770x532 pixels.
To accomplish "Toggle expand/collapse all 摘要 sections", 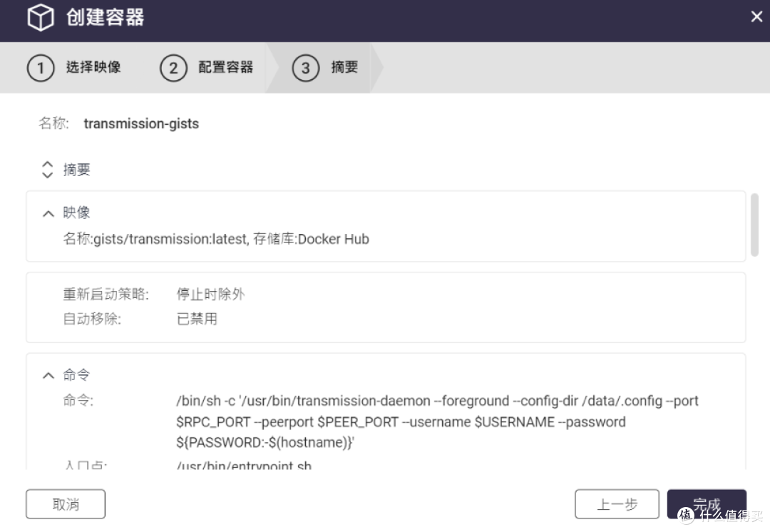I will click(47, 170).
